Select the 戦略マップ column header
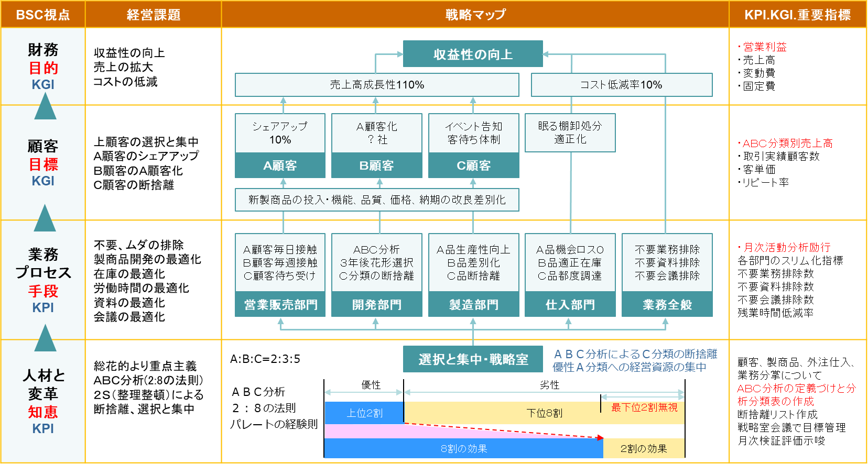Viewport: 868px width, 464px height. (475, 15)
